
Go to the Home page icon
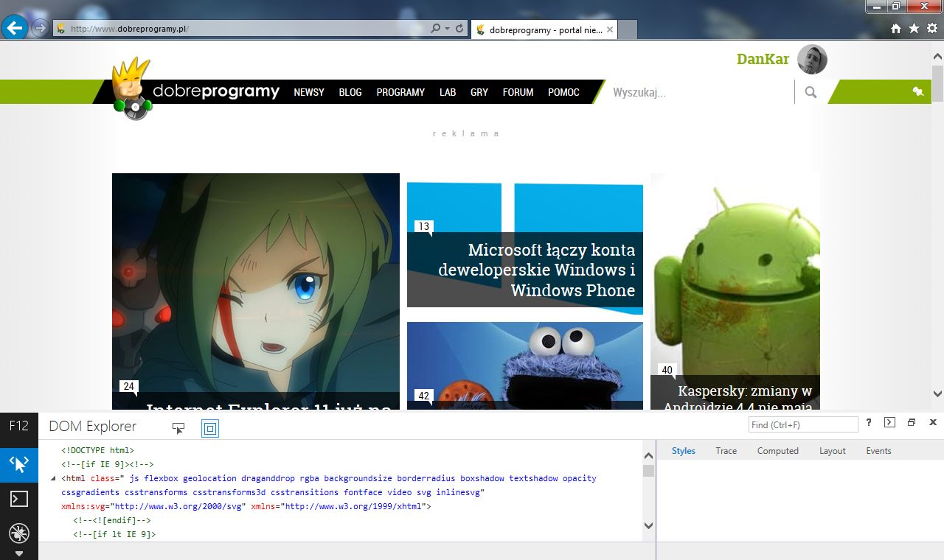click(896, 28)
